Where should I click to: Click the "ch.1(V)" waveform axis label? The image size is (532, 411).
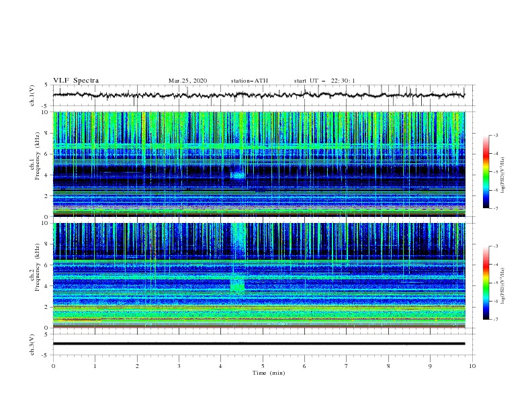[32, 95]
